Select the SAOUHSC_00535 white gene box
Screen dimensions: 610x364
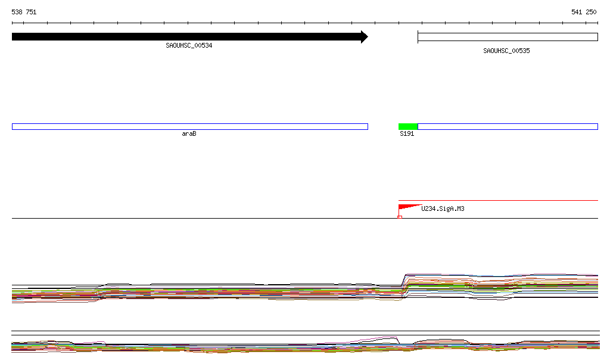(508, 37)
